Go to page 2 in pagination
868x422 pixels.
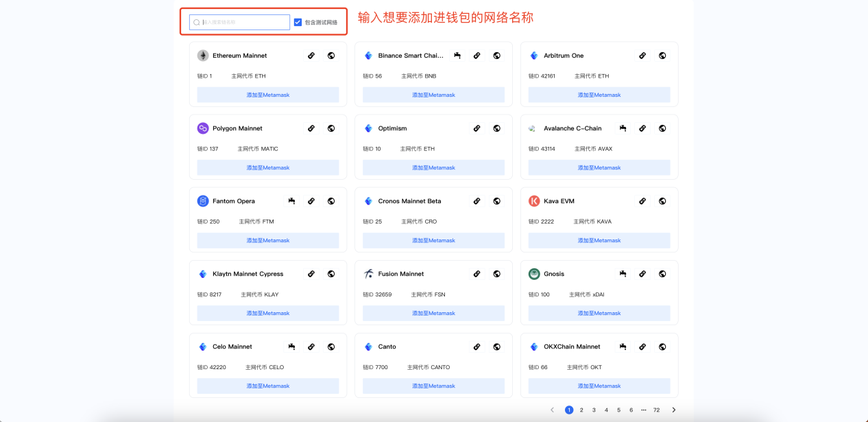click(581, 410)
